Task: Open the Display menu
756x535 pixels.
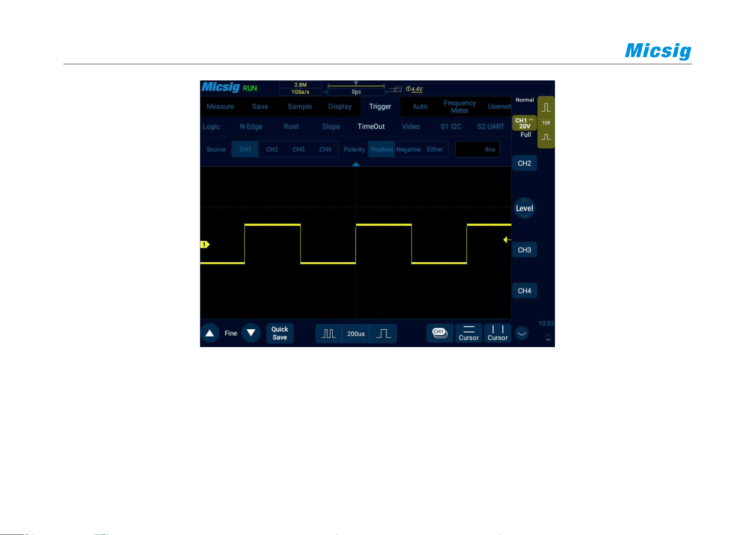Action: (340, 107)
